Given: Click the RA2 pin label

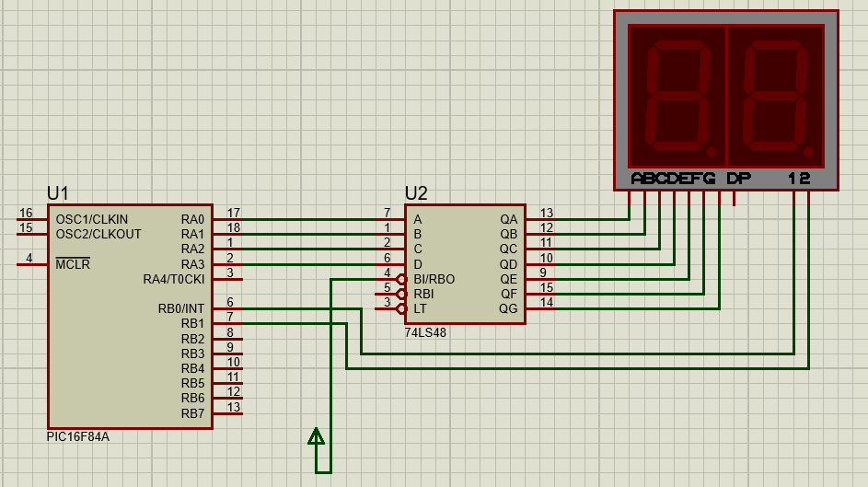Looking at the screenshot, I should [x=192, y=249].
